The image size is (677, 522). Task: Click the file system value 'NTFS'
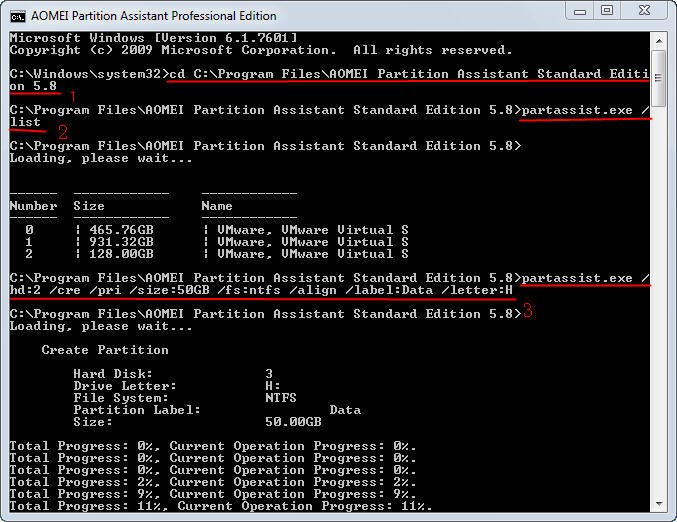[281, 398]
